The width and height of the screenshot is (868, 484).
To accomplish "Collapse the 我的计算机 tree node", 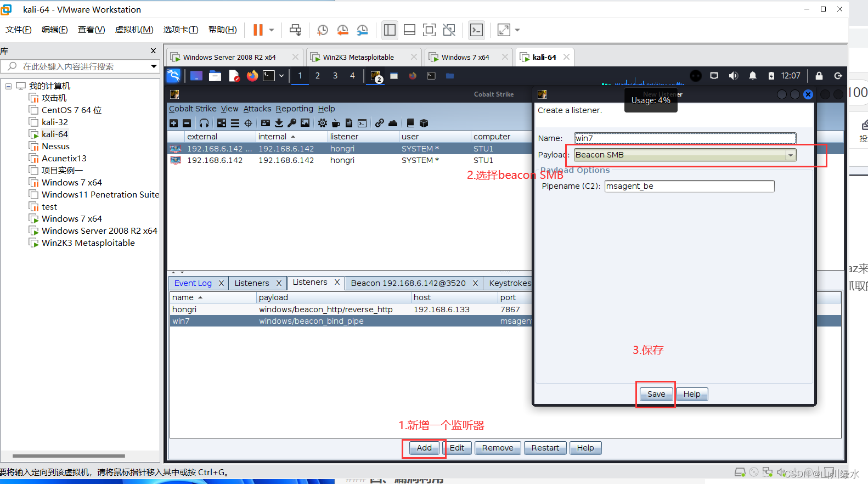I will click(x=9, y=86).
